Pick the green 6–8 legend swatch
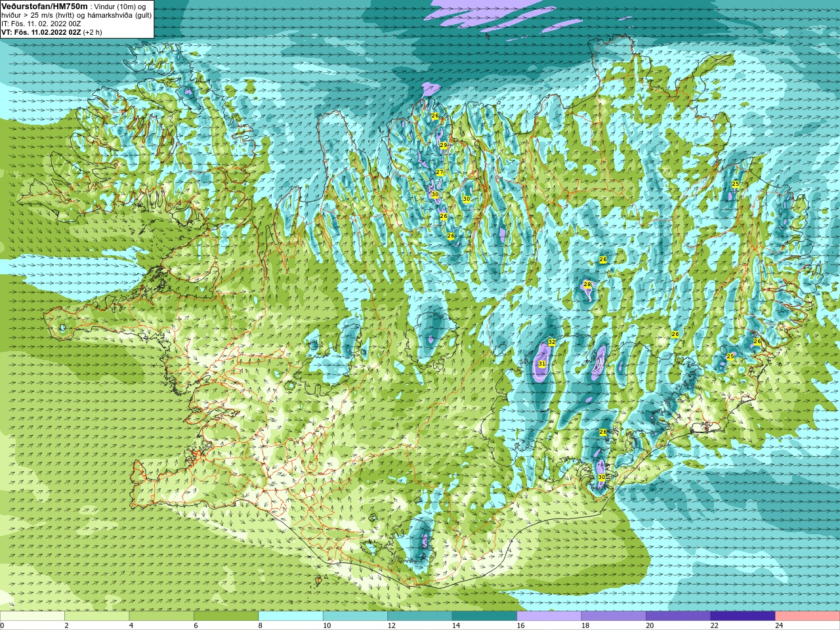The image size is (840, 630). pyautogui.click(x=226, y=616)
